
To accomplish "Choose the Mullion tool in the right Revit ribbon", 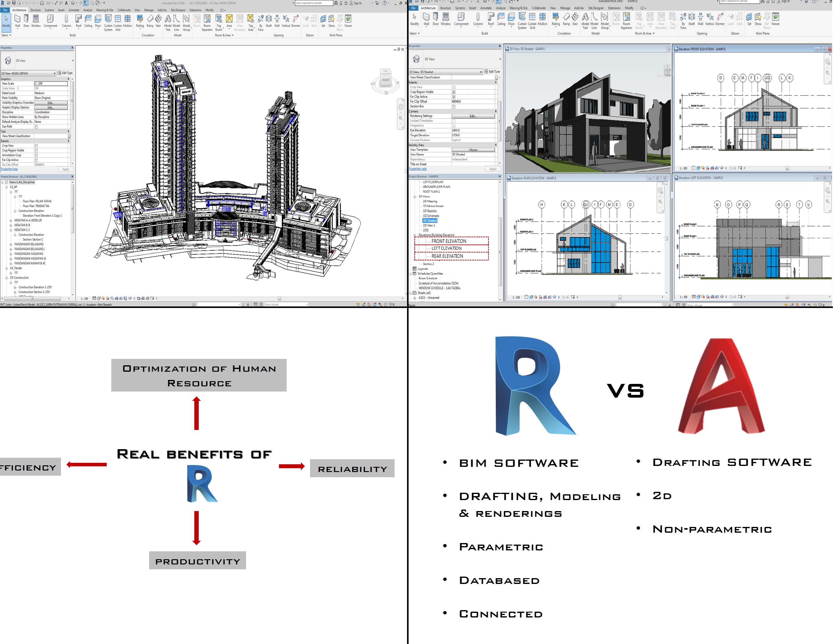I will coord(542,19).
